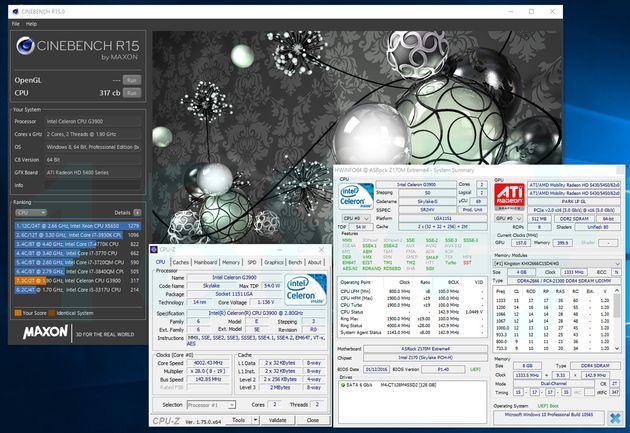This screenshot has width=630, height=433.
Task: Click the Cinebench R15 sphere logo icon
Action: tap(25, 46)
